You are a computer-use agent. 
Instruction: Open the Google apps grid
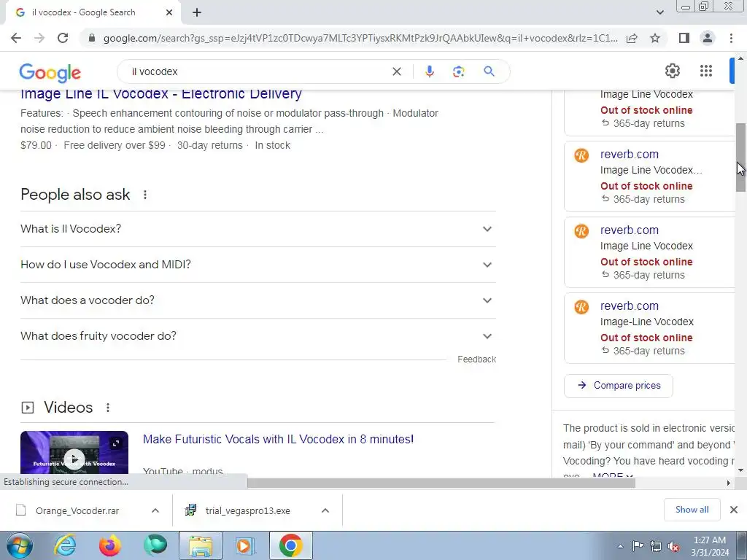click(706, 71)
